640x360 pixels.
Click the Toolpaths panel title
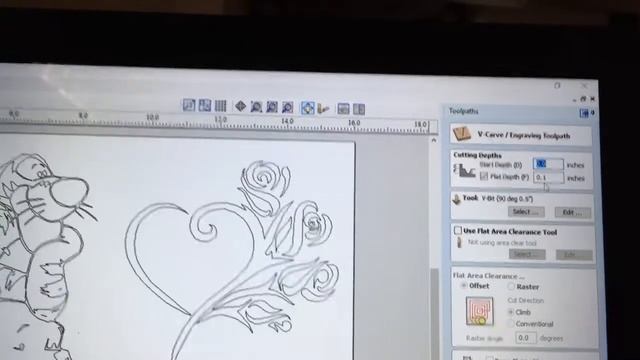tap(463, 111)
